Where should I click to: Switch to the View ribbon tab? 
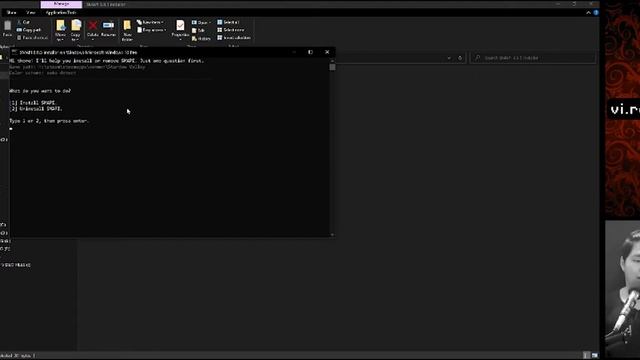[31, 13]
